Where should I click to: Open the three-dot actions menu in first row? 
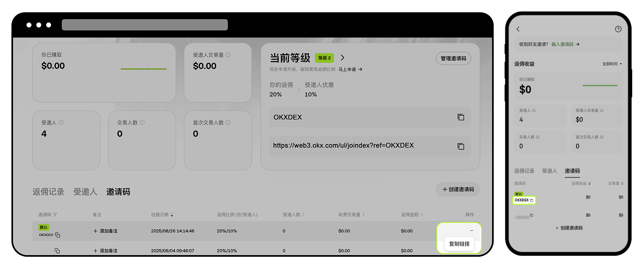tap(471, 231)
